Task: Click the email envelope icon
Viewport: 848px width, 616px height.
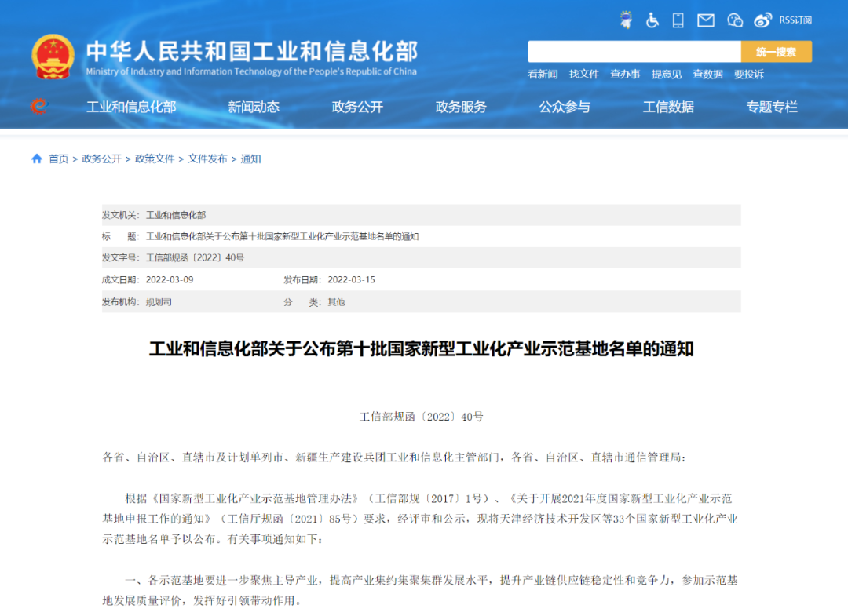Action: (x=705, y=20)
